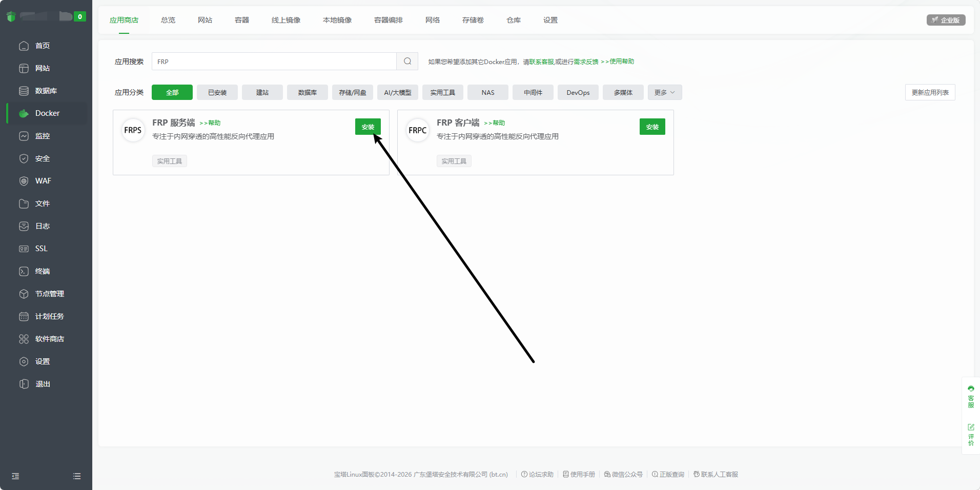Click the panel shield logo
The image size is (980, 490).
coord(11,16)
